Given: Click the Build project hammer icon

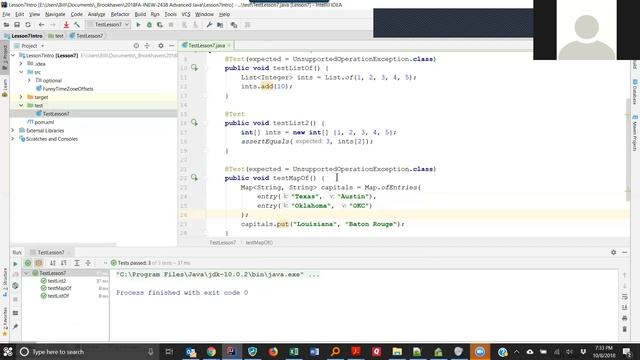Looking at the screenshot, I should (x=77, y=25).
